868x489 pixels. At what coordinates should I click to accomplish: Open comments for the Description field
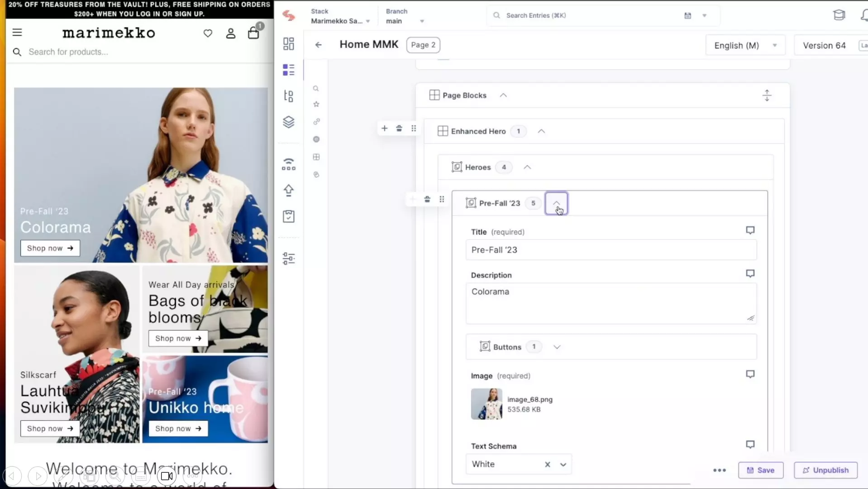point(750,273)
